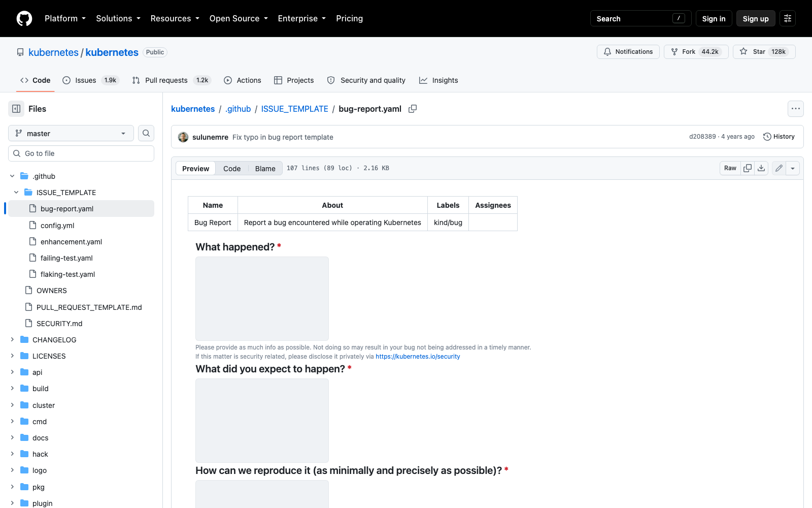The image size is (812, 508).
Task: Click the Sign in button
Action: click(x=714, y=18)
